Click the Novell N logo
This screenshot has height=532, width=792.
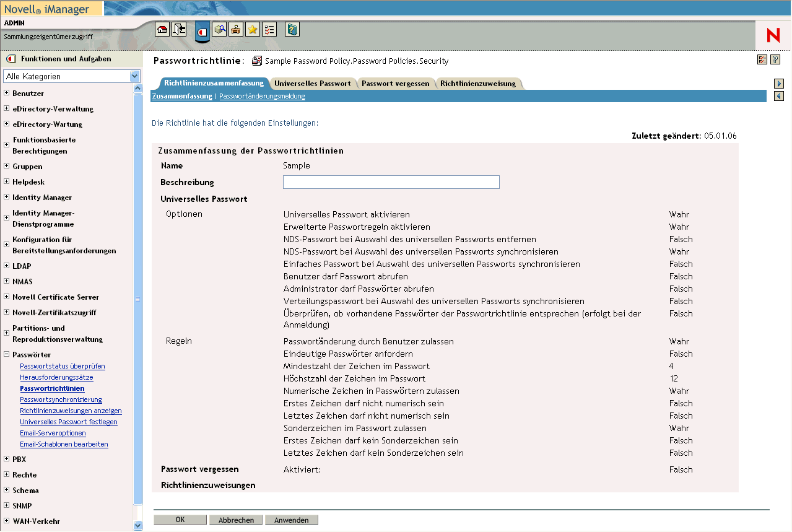point(773,35)
